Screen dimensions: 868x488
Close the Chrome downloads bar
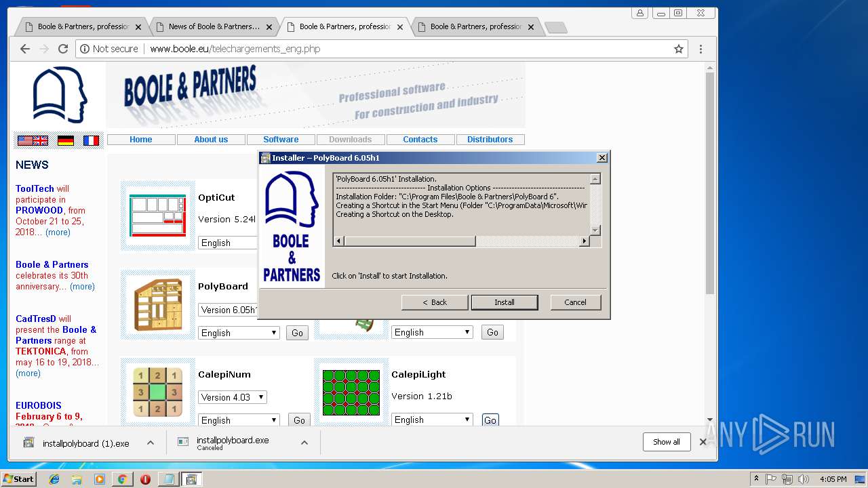click(703, 442)
